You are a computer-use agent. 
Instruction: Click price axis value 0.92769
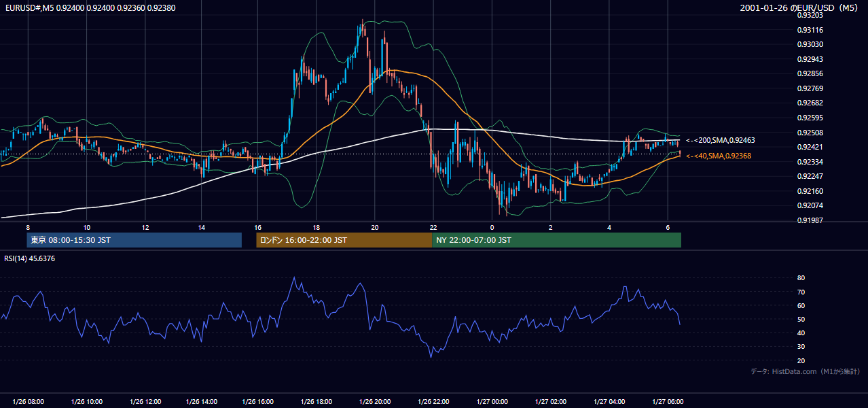[x=810, y=88]
